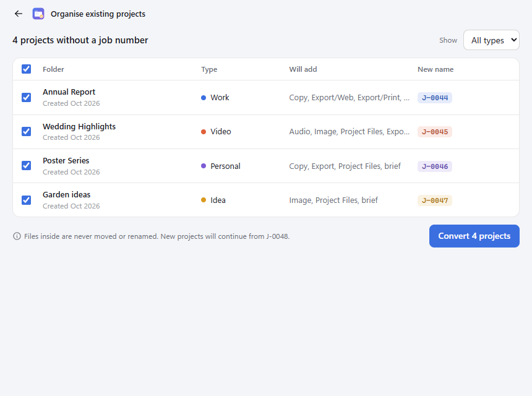
Task: Click 'Copy, Export/Web, Export/Print' will-add text
Action: [349, 98]
